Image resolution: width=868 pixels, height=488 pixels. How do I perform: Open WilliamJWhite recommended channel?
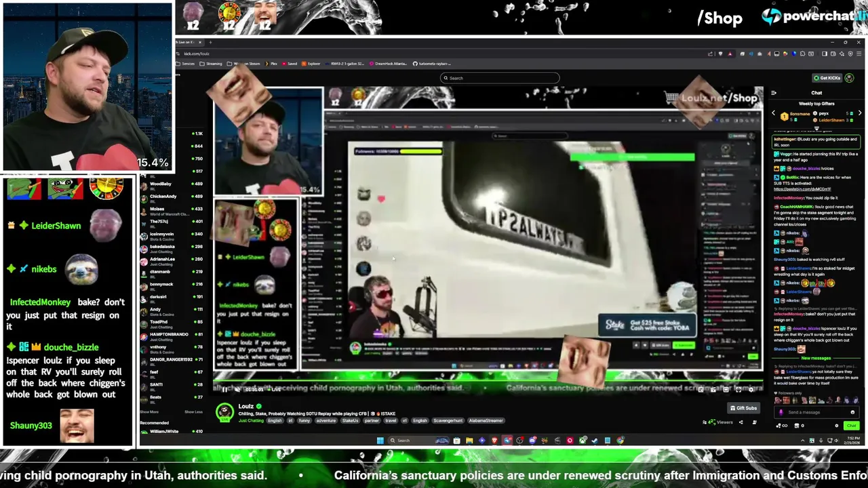172,431
